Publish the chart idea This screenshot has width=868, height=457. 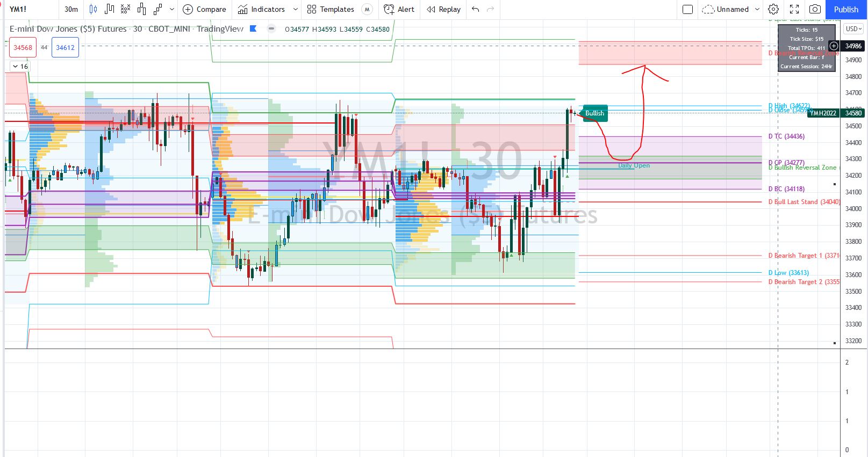[846, 9]
